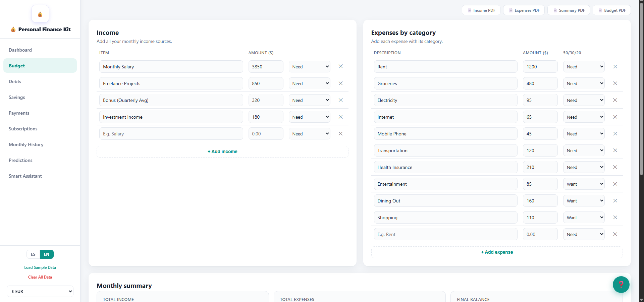Click Add expense button
644x302 pixels.
coord(497,252)
